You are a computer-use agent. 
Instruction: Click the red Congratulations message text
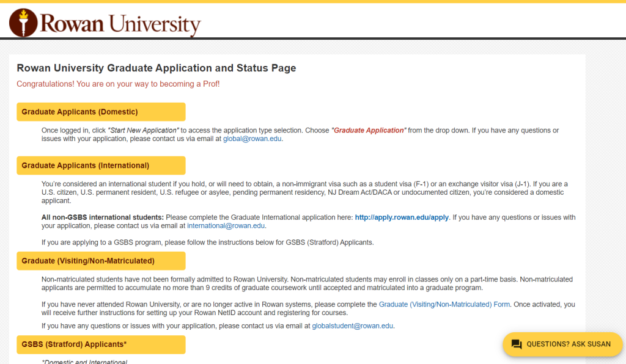point(118,84)
